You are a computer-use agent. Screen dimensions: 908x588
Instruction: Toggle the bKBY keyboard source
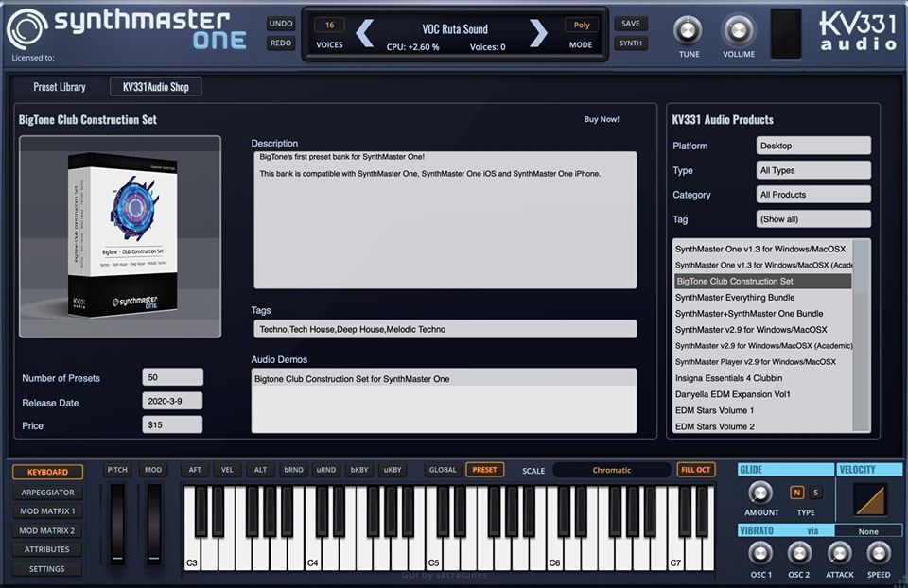point(359,469)
